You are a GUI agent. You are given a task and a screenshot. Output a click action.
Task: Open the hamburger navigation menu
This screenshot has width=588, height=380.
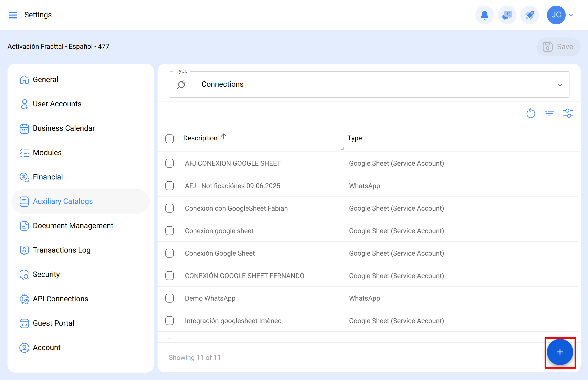13,15
